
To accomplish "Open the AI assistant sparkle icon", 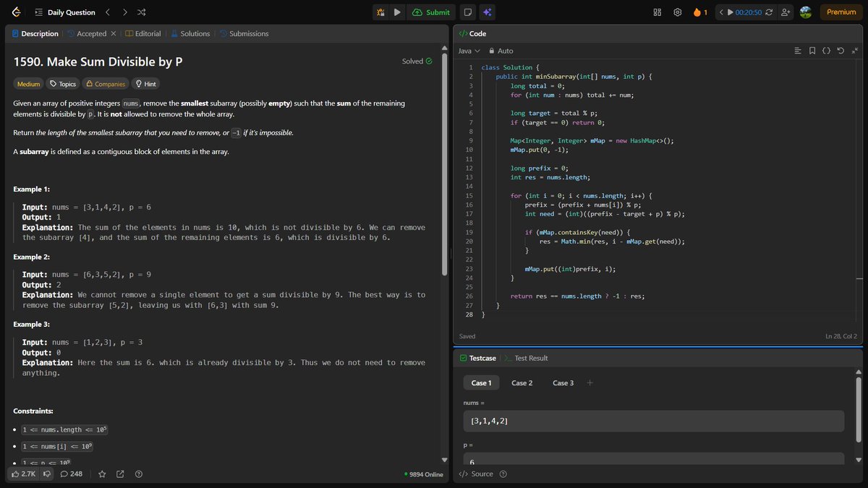I will click(487, 12).
